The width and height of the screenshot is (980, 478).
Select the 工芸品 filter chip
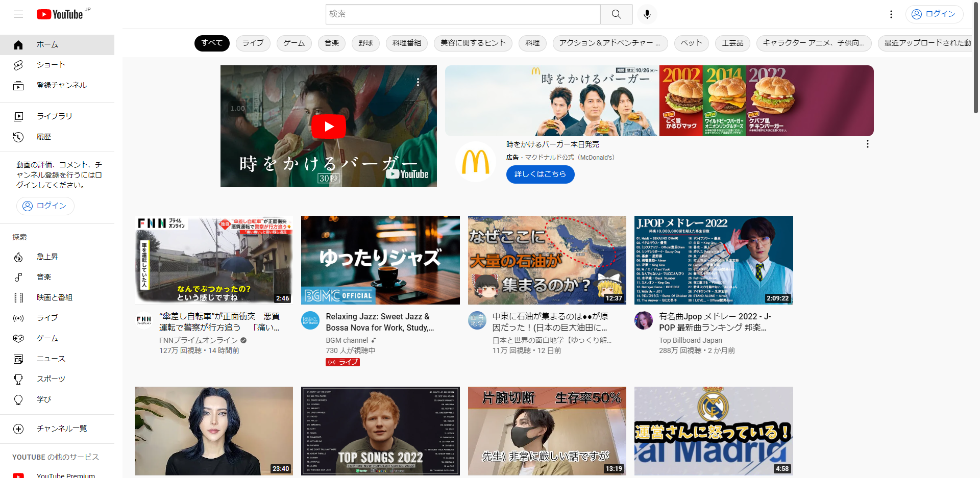(732, 43)
